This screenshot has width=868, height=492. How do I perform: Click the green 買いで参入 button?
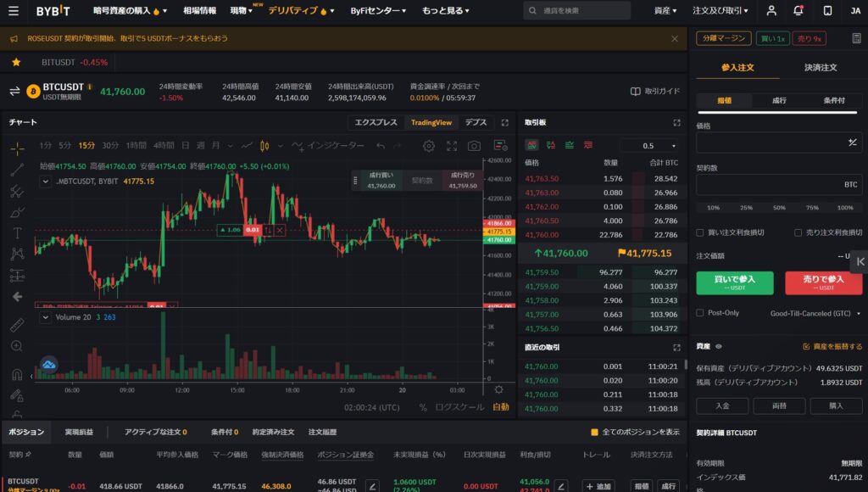tap(735, 282)
